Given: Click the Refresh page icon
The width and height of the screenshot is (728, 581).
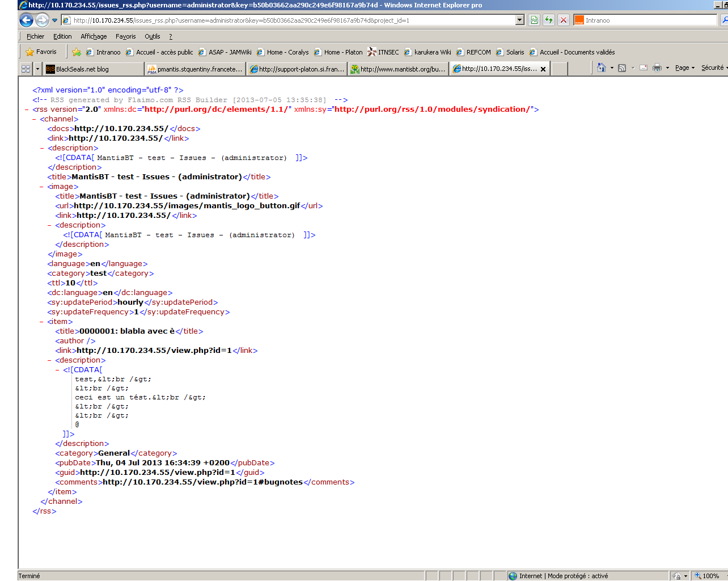Looking at the screenshot, I should coord(549,20).
